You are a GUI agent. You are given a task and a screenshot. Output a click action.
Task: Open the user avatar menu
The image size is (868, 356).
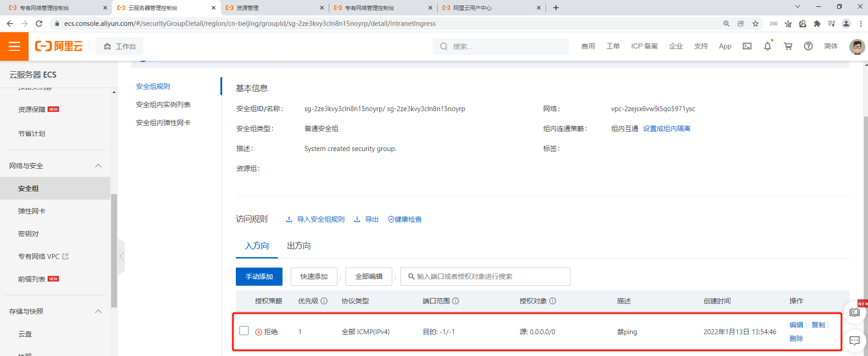pyautogui.click(x=857, y=46)
